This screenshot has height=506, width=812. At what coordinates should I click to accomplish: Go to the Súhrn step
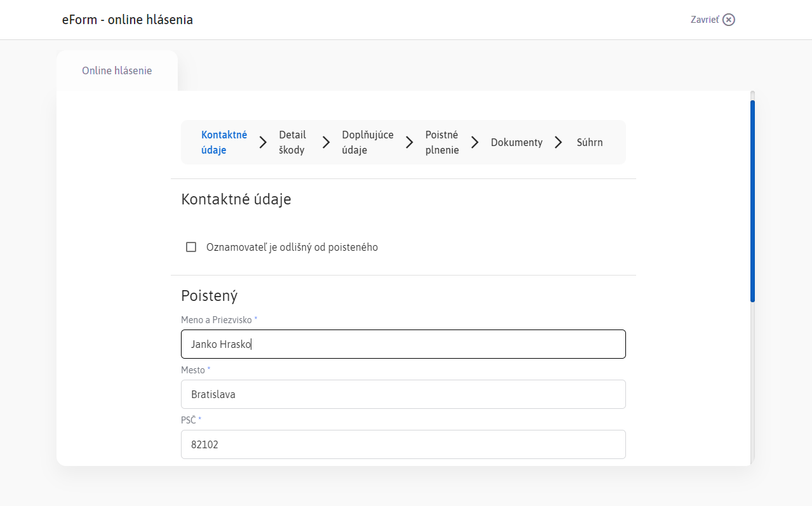tap(590, 142)
